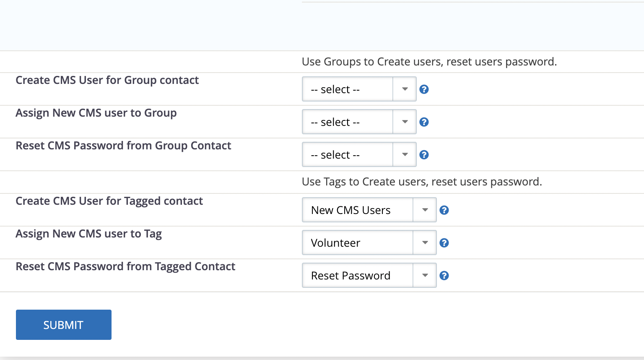This screenshot has height=360, width=644.
Task: Click the Use Tags instruction text
Action: pos(421,182)
